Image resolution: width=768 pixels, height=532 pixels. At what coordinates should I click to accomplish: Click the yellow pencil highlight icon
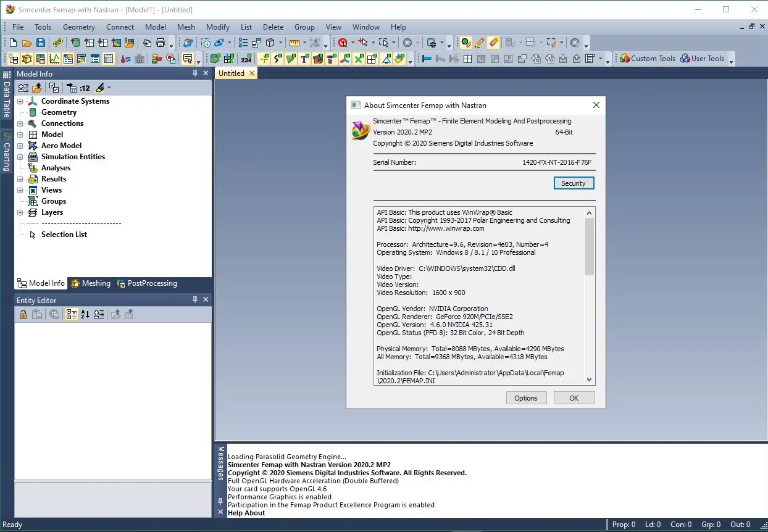tap(480, 43)
